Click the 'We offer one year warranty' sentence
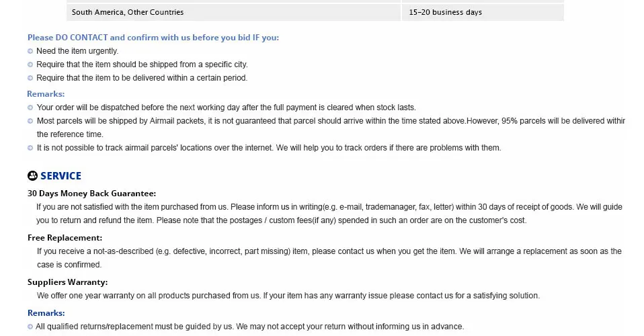 coord(288,296)
